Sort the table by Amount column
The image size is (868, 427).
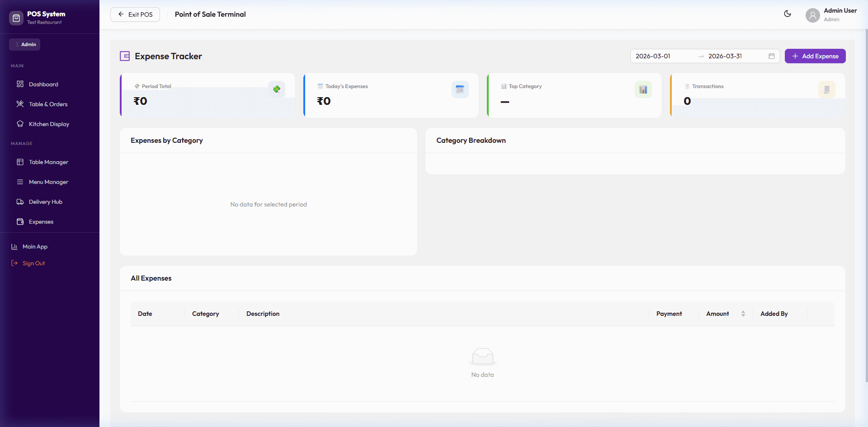743,314
